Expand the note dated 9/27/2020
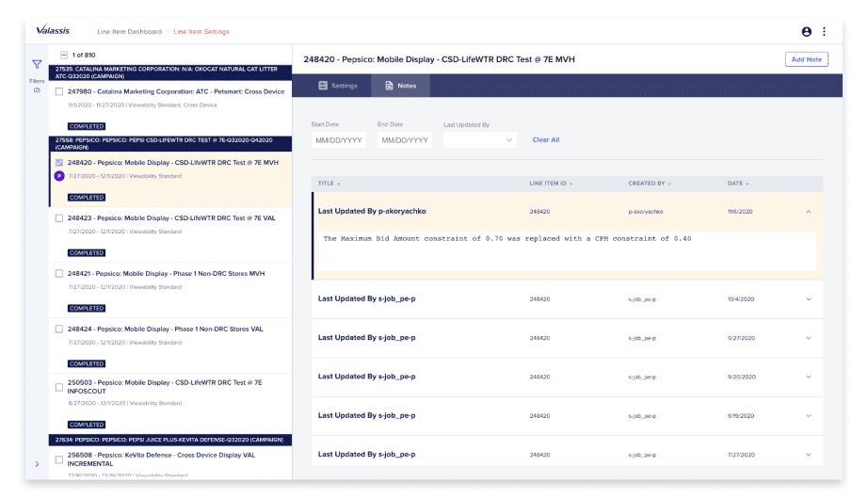The image size is (868, 499). coord(808,338)
